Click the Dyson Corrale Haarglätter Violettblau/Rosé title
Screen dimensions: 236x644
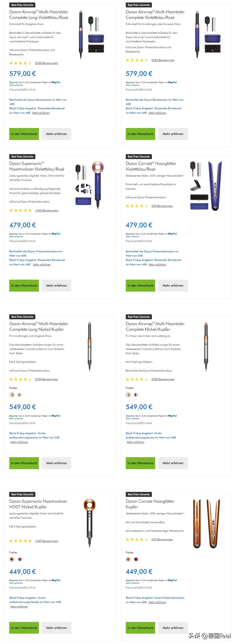pos(151,166)
